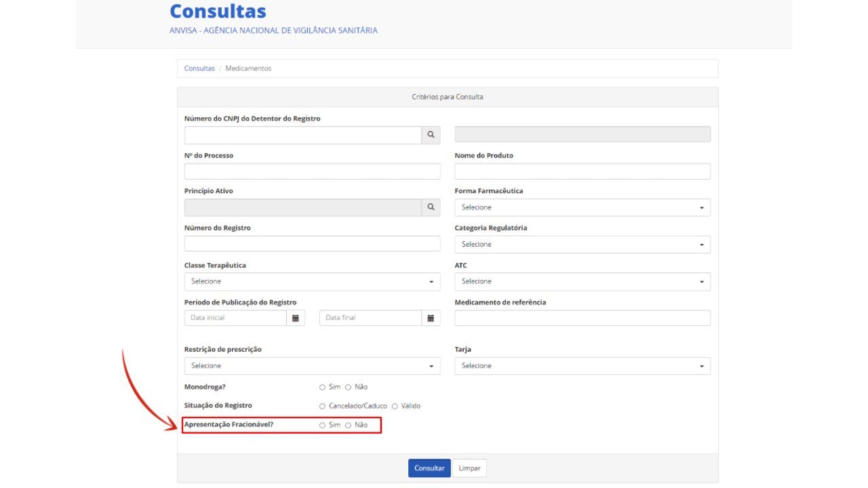Open the Data inicial calendar icon
This screenshot has width=868, height=488.
[x=296, y=318]
